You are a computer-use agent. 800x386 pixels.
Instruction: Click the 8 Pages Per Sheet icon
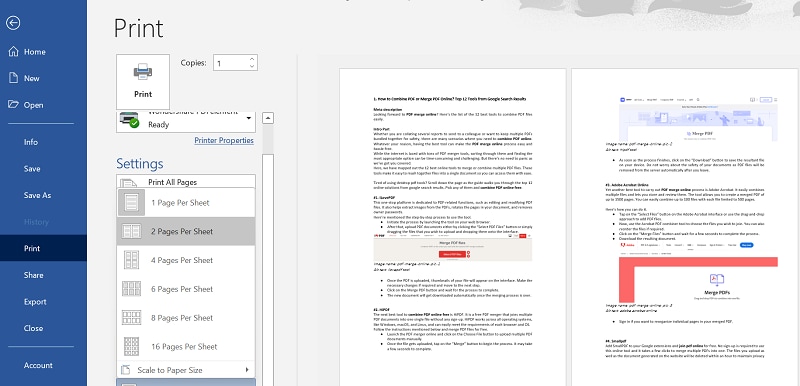132,318
